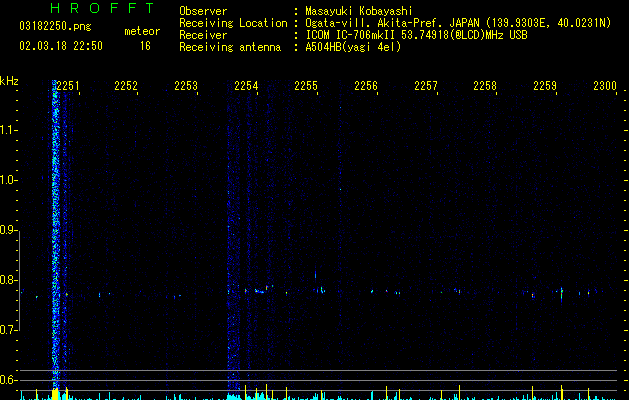The height and width of the screenshot is (400, 629).
Task: Click the 0.9 kHz frequency label
Action: coord(8,230)
